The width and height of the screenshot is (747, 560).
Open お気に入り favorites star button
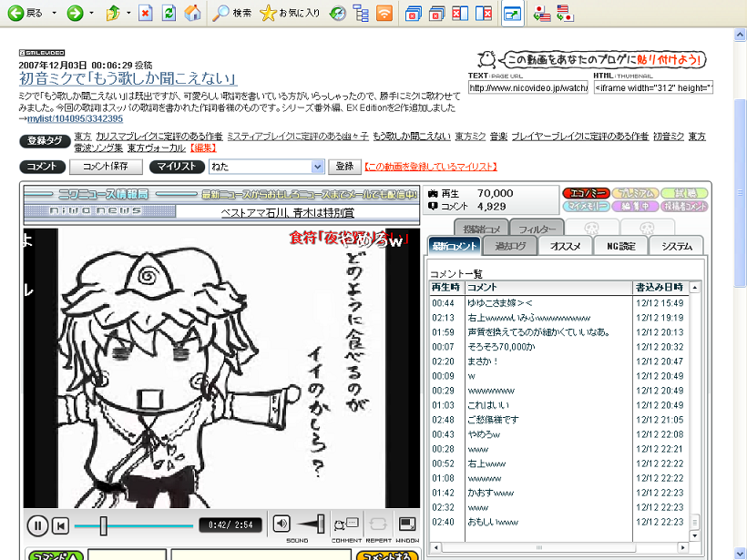[290, 13]
